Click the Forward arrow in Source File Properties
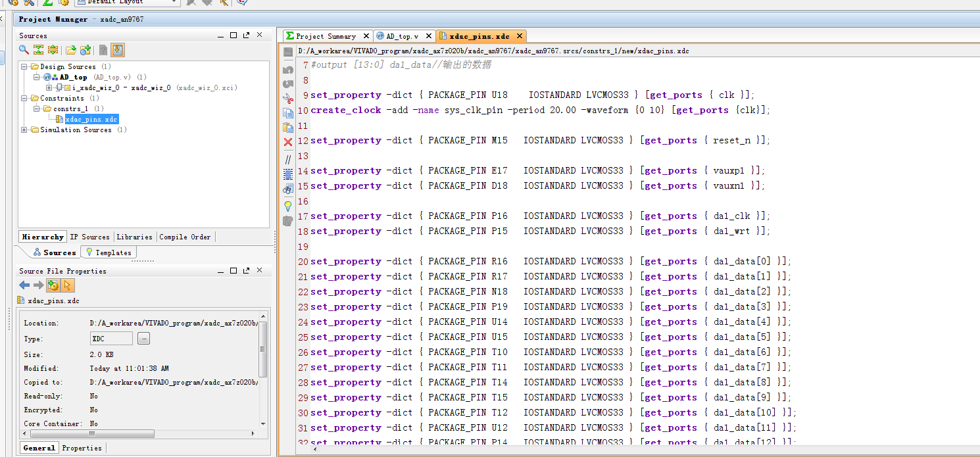Image resolution: width=980 pixels, height=457 pixels. tap(38, 285)
